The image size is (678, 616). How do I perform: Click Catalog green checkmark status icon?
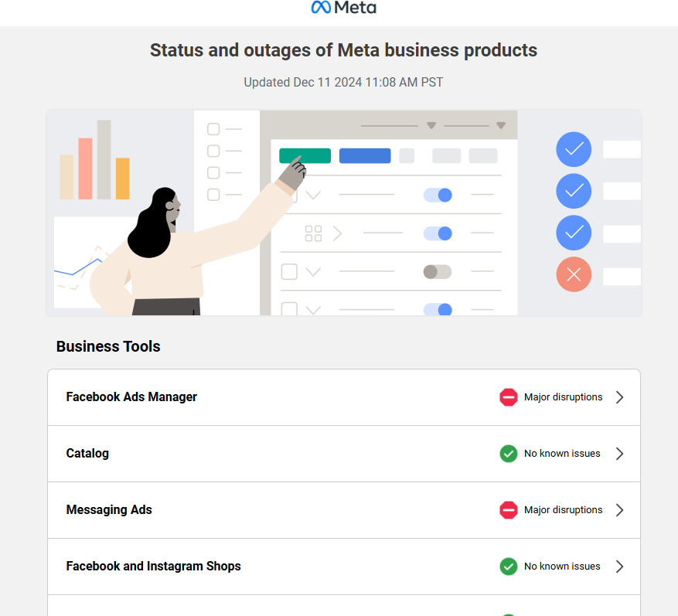click(x=508, y=454)
